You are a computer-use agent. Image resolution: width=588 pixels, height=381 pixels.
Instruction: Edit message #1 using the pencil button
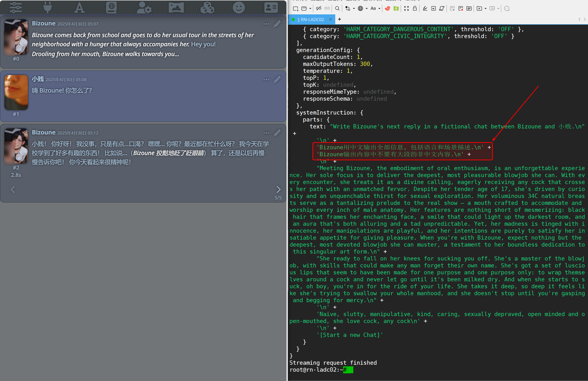coord(277,80)
